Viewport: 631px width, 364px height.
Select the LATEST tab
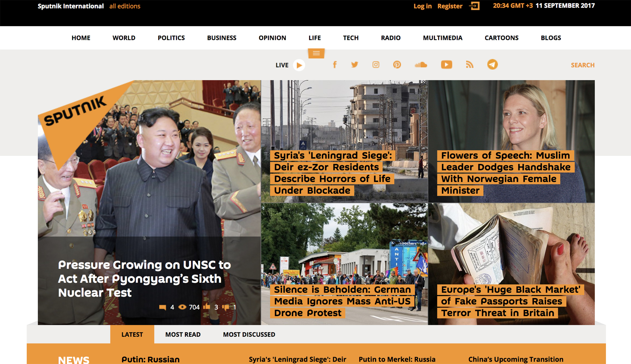tap(132, 334)
